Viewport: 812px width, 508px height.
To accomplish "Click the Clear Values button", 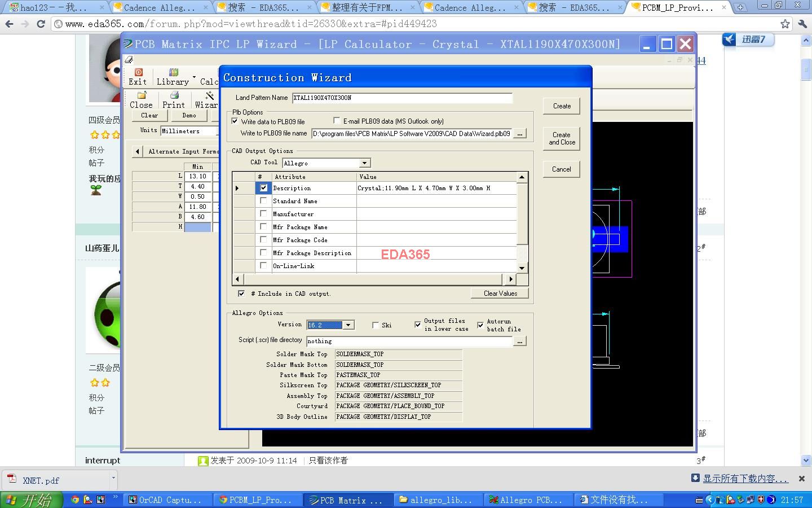I will pos(500,293).
